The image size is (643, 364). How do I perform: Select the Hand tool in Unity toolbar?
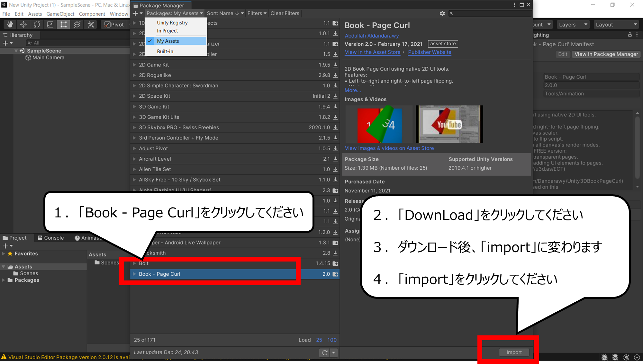(10, 24)
